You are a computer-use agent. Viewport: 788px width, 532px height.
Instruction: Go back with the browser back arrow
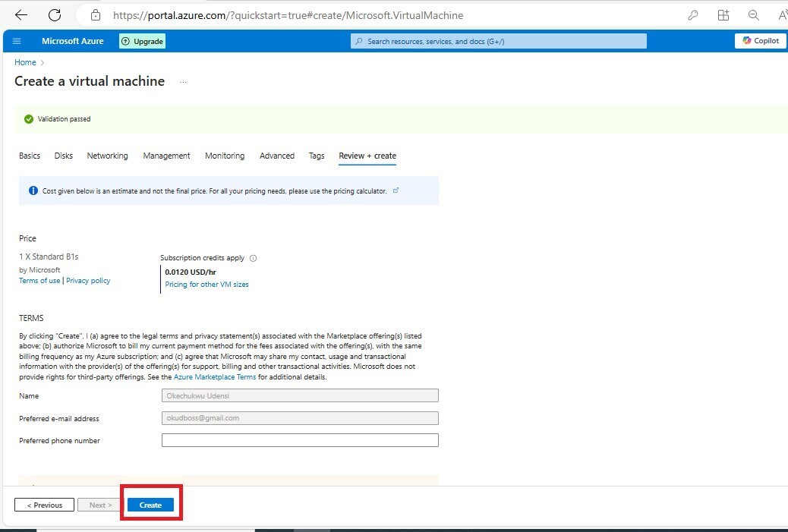click(21, 15)
